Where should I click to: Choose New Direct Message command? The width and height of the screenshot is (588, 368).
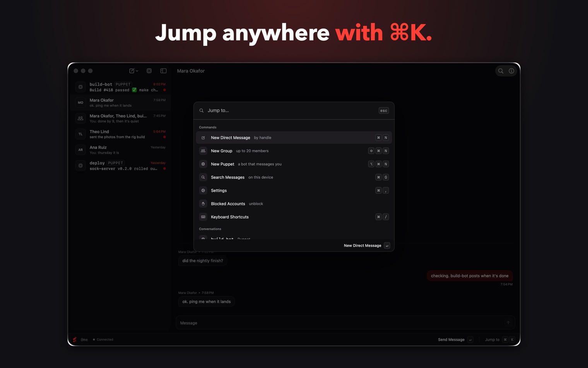point(294,138)
